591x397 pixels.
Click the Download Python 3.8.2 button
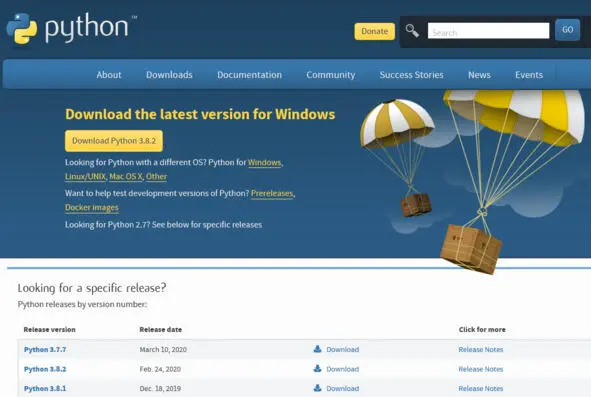[114, 141]
